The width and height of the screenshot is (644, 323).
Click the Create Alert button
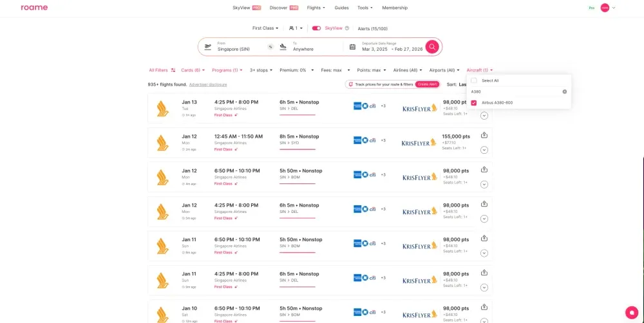pyautogui.click(x=427, y=84)
